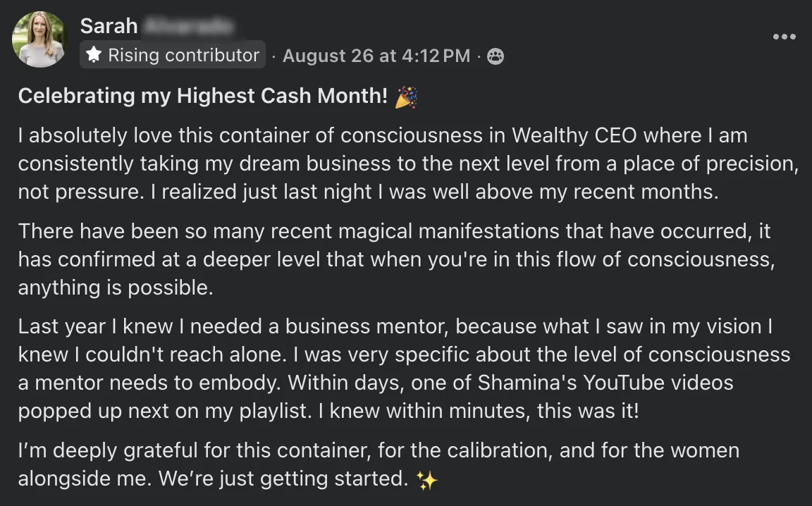Open the post options three-dot menu
The width and height of the screenshot is (812, 506).
tap(784, 37)
